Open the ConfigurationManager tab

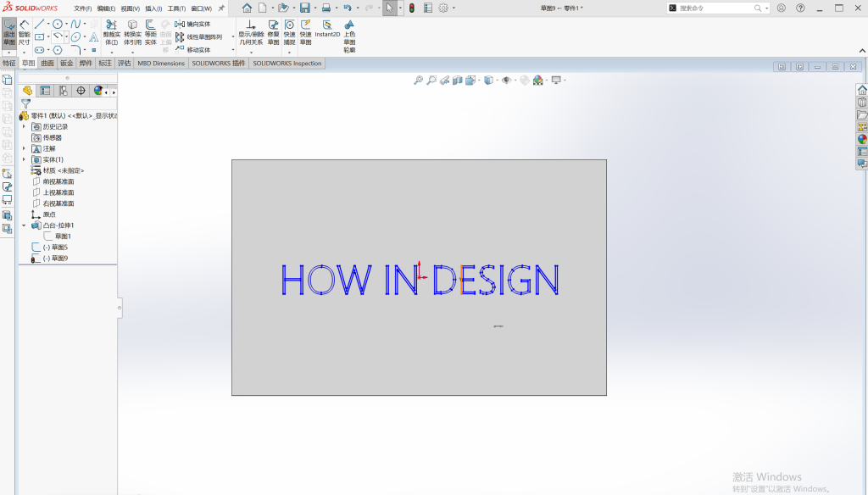tap(63, 91)
